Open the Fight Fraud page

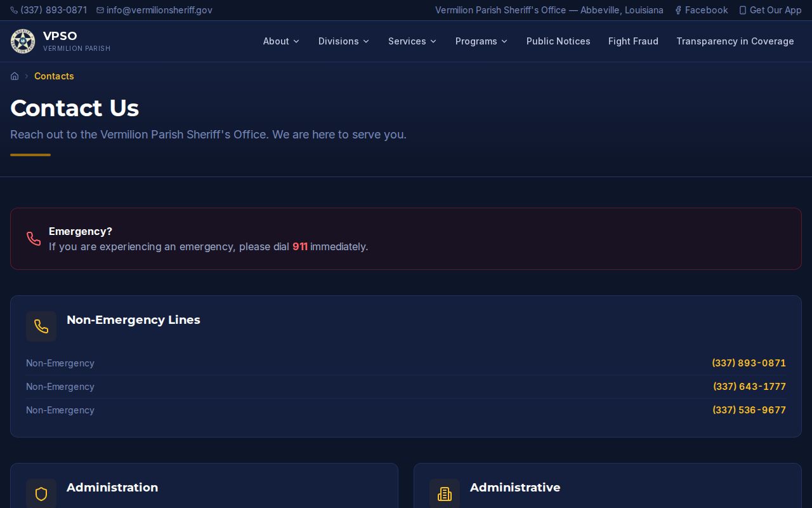tap(633, 41)
